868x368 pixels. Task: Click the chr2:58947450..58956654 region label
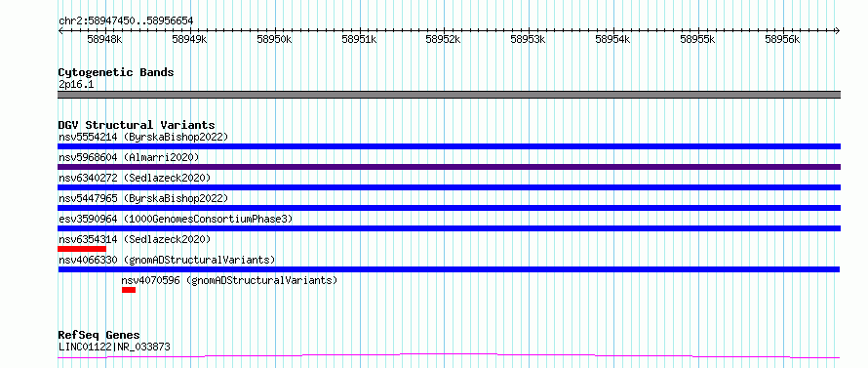126,21
